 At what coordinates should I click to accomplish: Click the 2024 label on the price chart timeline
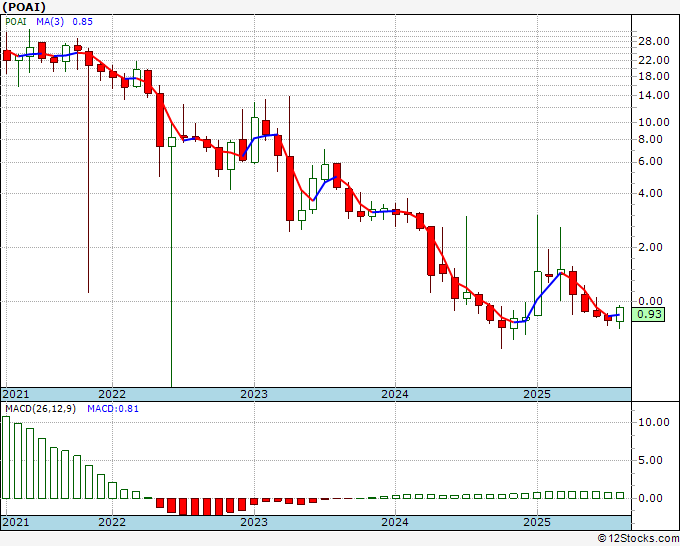coord(395,394)
